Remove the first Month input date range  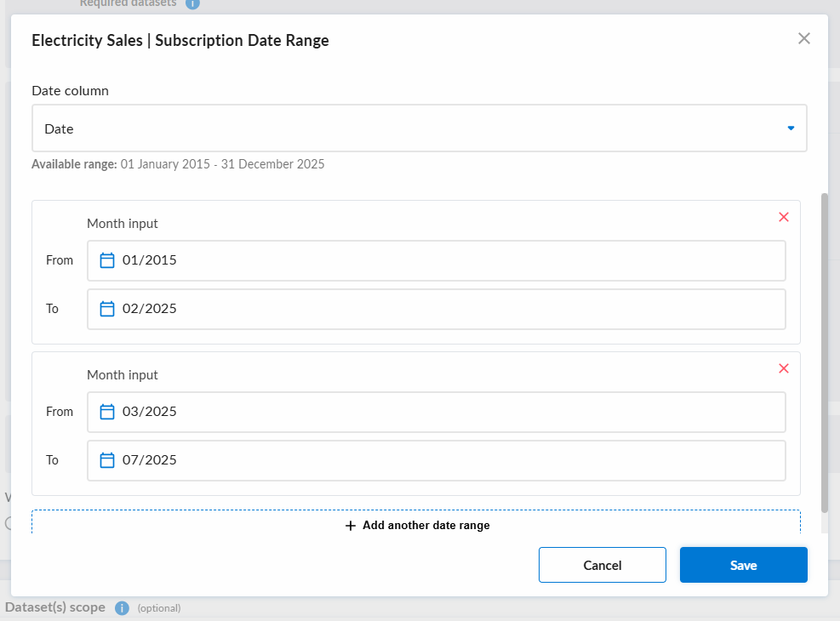783,217
